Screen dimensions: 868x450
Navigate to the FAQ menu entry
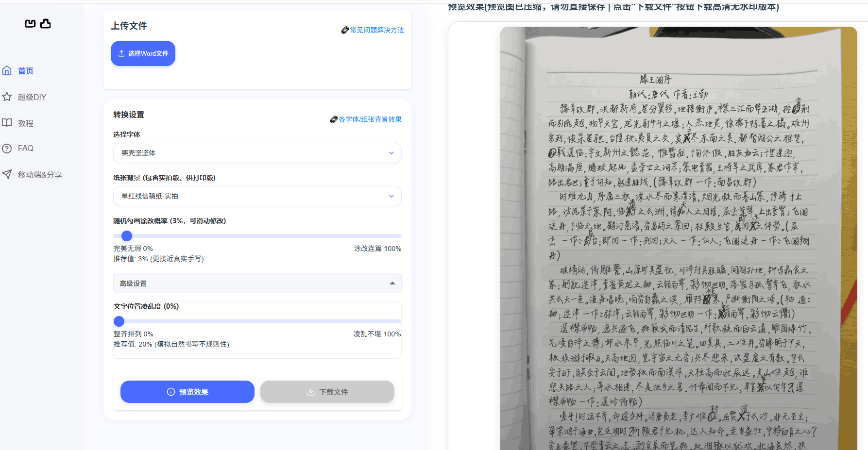coord(25,148)
